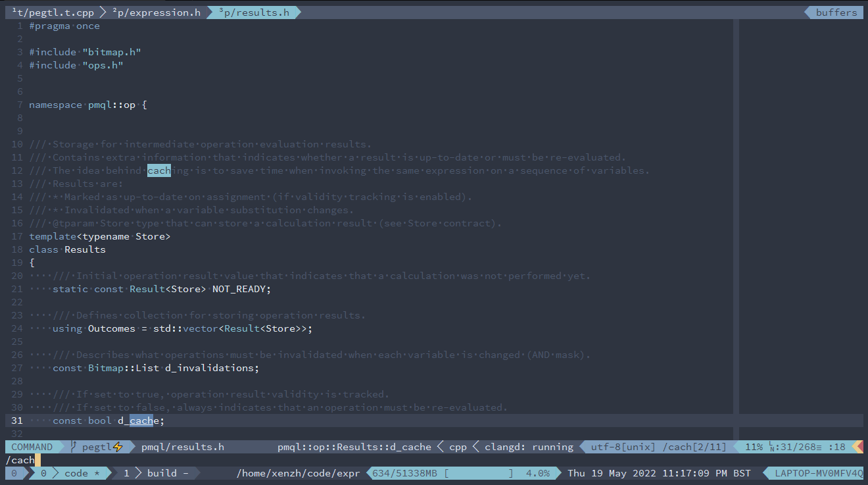Click the /home/xenzh/code/expr path
This screenshot has height=485, width=868.
pos(298,473)
